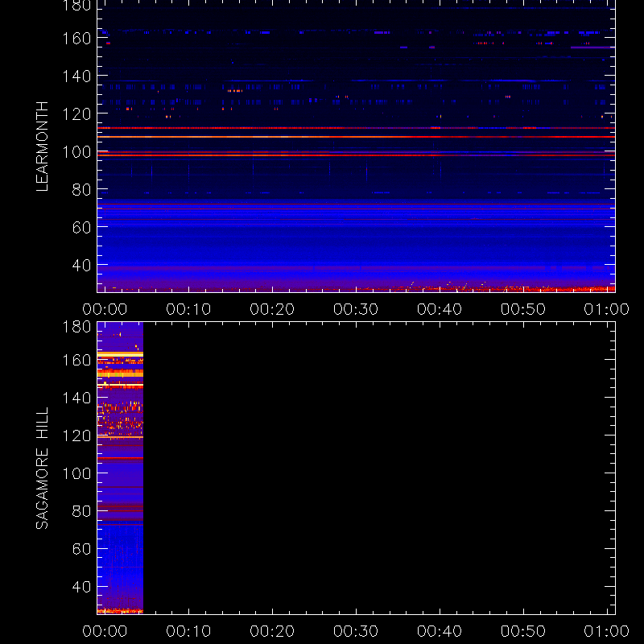Click 01:00 time label under SAGAMORE HILL plot
This screenshot has width=644, height=644.
(x=607, y=631)
